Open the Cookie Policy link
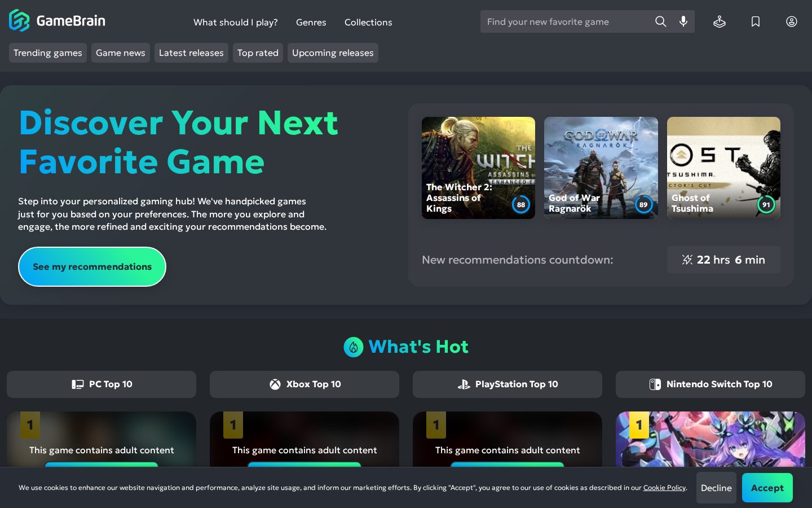The width and height of the screenshot is (812, 508). (664, 488)
